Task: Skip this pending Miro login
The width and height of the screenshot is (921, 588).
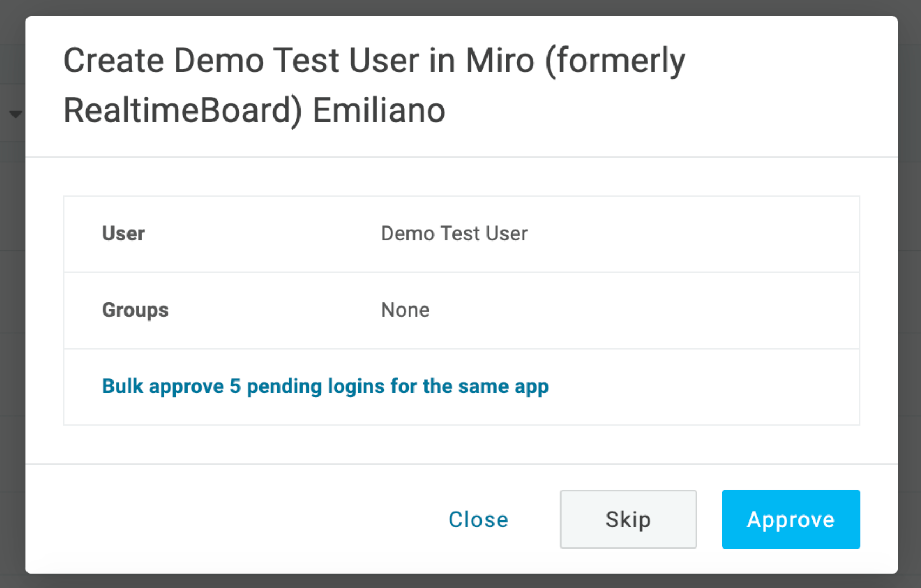Action: [x=628, y=519]
